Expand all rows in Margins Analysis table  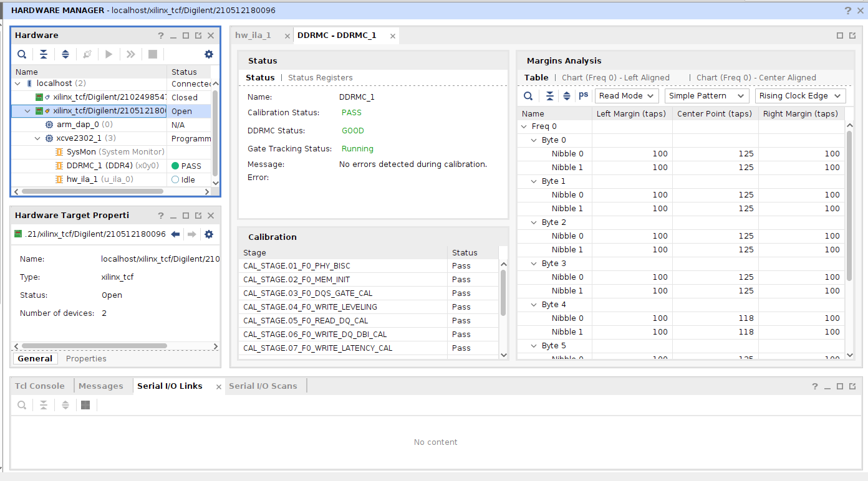567,96
